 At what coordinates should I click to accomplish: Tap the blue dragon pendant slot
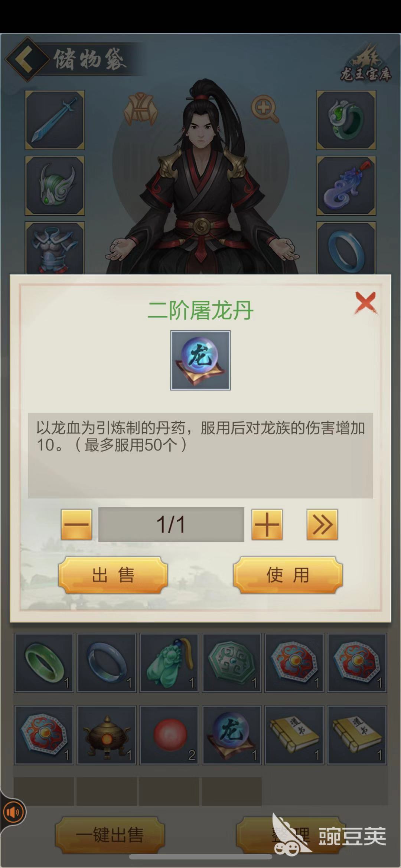(x=346, y=186)
